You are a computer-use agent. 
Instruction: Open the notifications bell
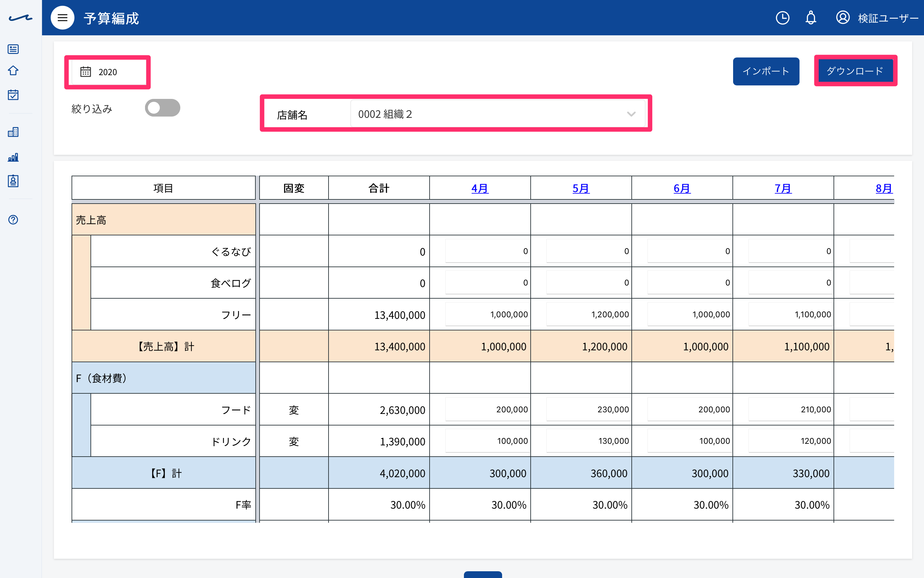click(811, 18)
